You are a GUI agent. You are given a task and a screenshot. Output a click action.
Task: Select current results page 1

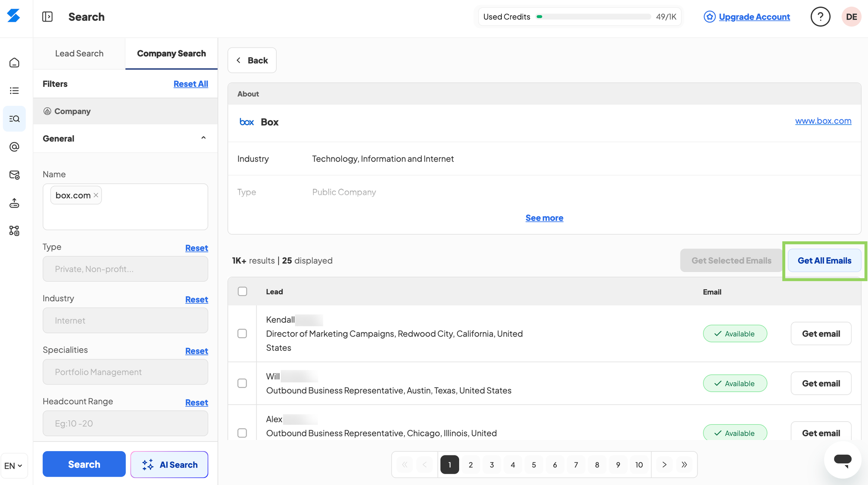pyautogui.click(x=450, y=465)
